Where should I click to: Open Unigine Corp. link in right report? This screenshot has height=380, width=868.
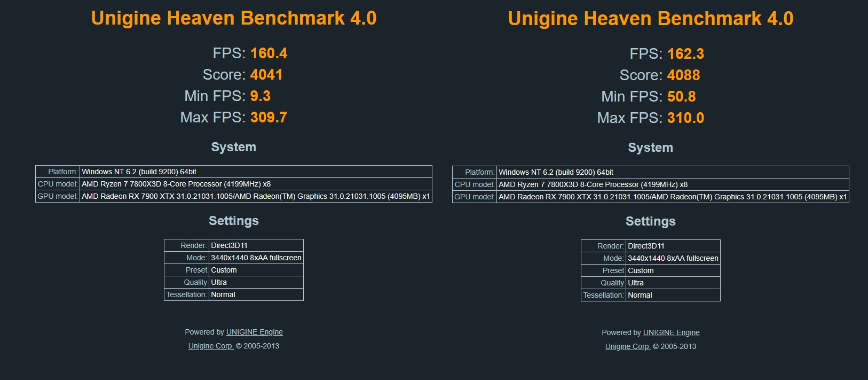[x=628, y=346]
